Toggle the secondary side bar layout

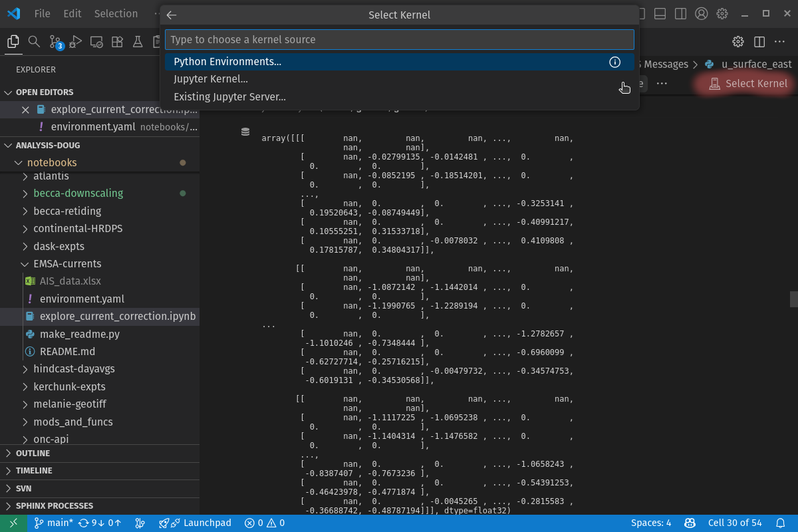tap(680, 13)
